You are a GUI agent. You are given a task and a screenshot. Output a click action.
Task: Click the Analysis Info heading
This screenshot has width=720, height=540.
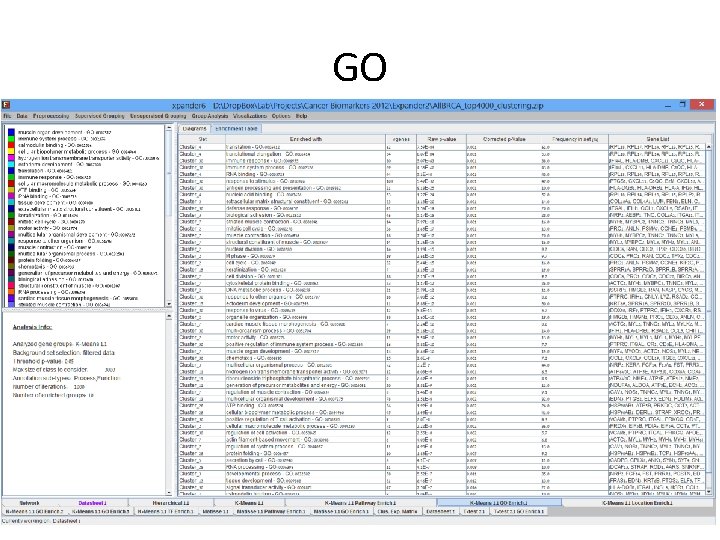pyautogui.click(x=32, y=327)
